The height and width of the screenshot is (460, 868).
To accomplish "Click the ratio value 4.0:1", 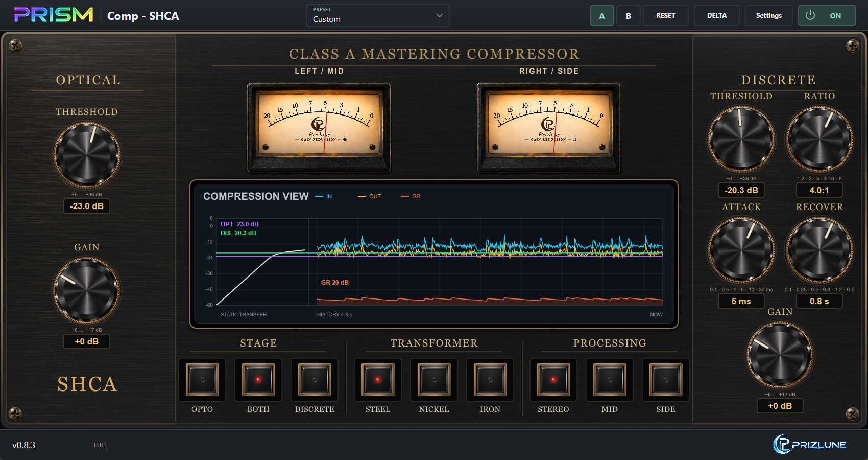I will click(x=819, y=190).
